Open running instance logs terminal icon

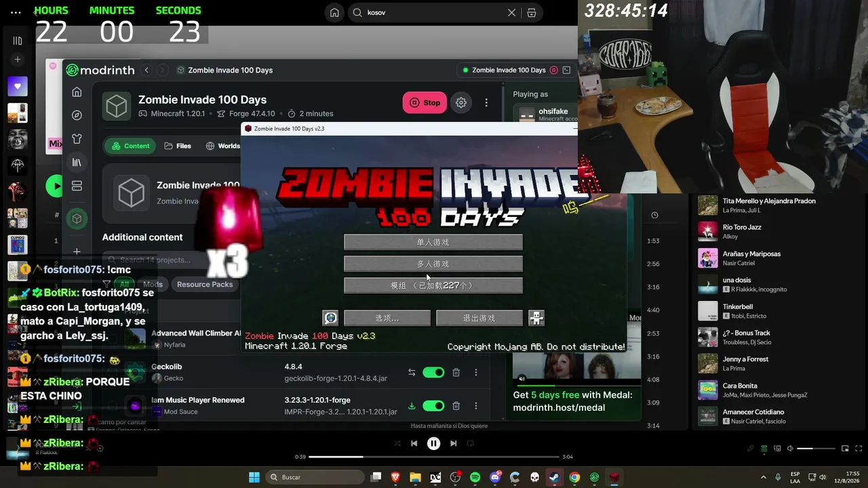pos(567,70)
